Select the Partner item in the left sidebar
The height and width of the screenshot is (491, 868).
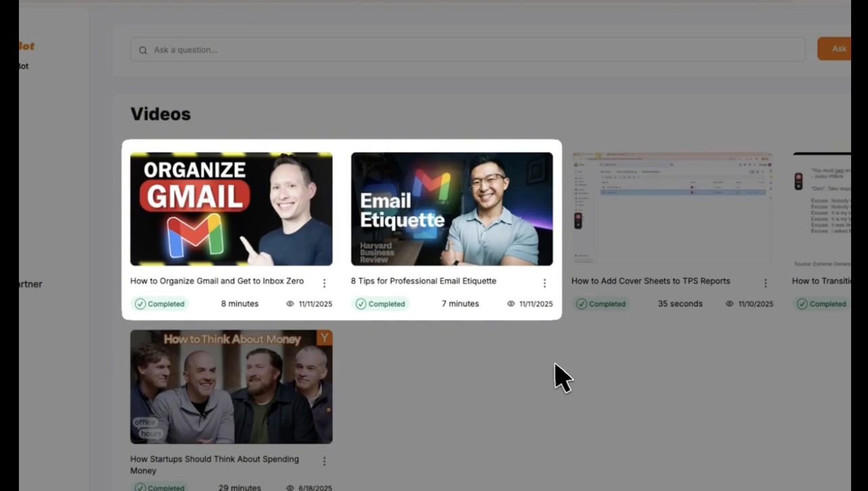[x=28, y=284]
